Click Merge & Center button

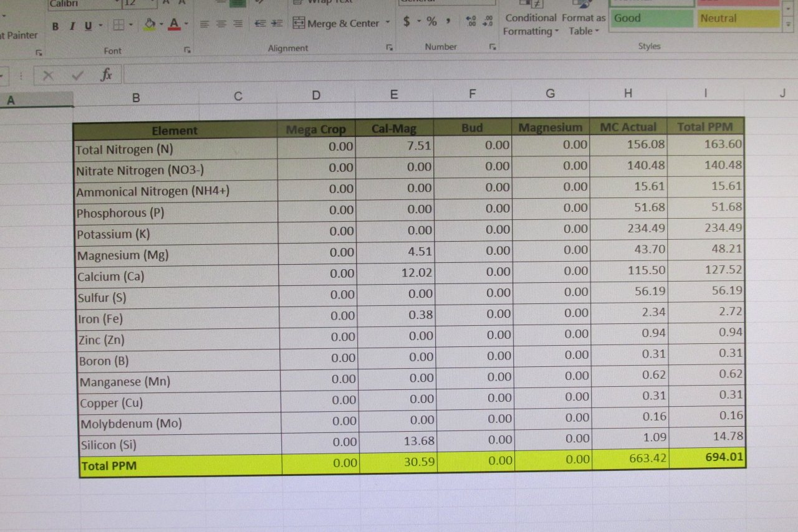(335, 23)
